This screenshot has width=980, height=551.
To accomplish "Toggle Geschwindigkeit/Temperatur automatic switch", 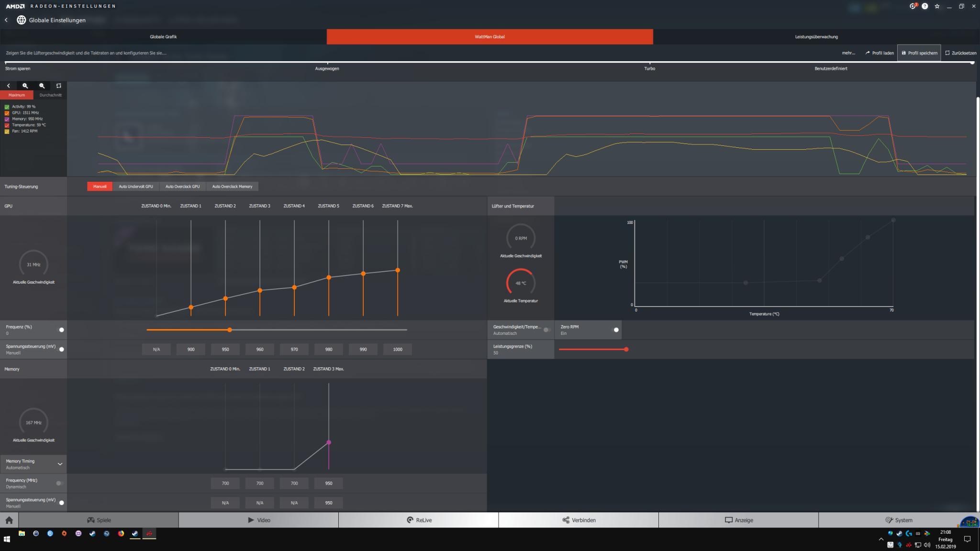I will (x=546, y=330).
